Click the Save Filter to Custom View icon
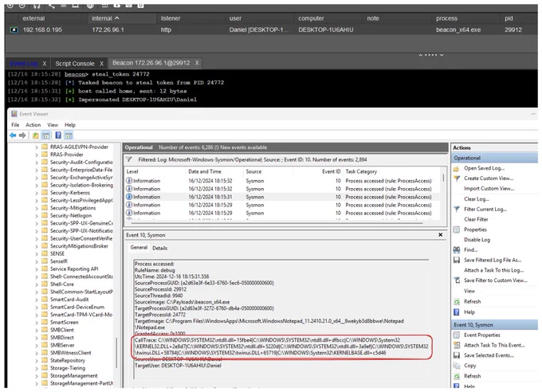 pyautogui.click(x=456, y=280)
